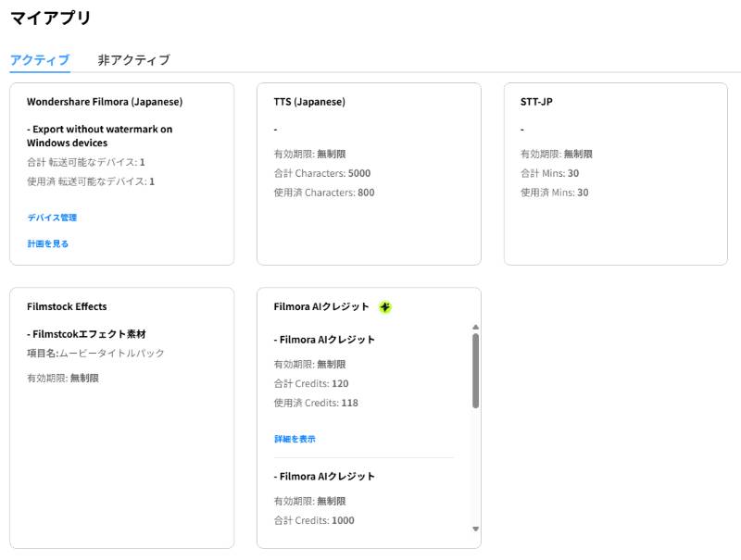Click the 使用済 転送可能なデバイス: 1 line
Viewport: 741px width, 560px height.
[x=91, y=181]
